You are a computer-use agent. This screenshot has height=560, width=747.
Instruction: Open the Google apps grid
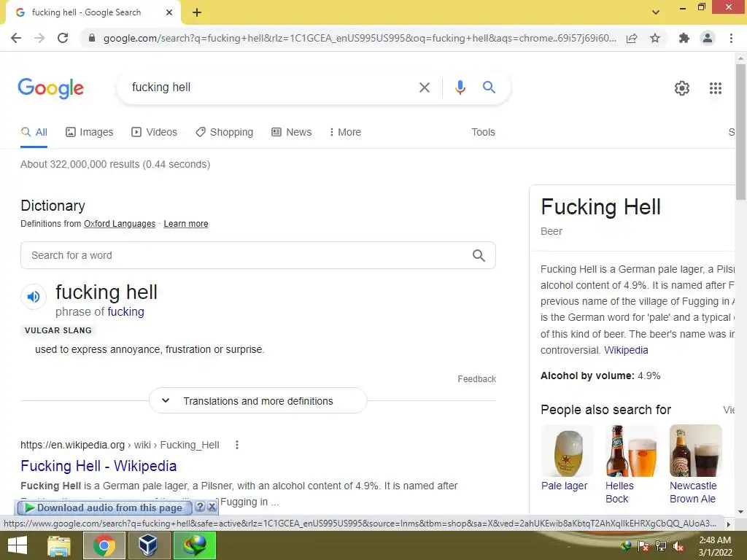pyautogui.click(x=715, y=88)
